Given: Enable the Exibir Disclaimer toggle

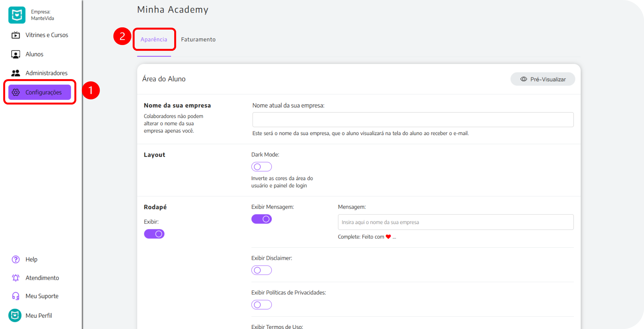Looking at the screenshot, I should click(261, 270).
